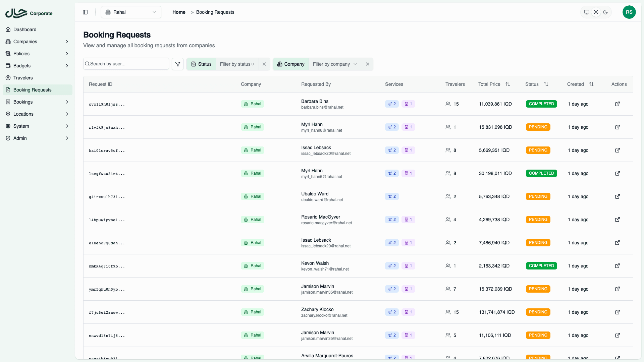Open the Booking Requests sidebar icon
This screenshot has width=644, height=362.
pos(8,90)
